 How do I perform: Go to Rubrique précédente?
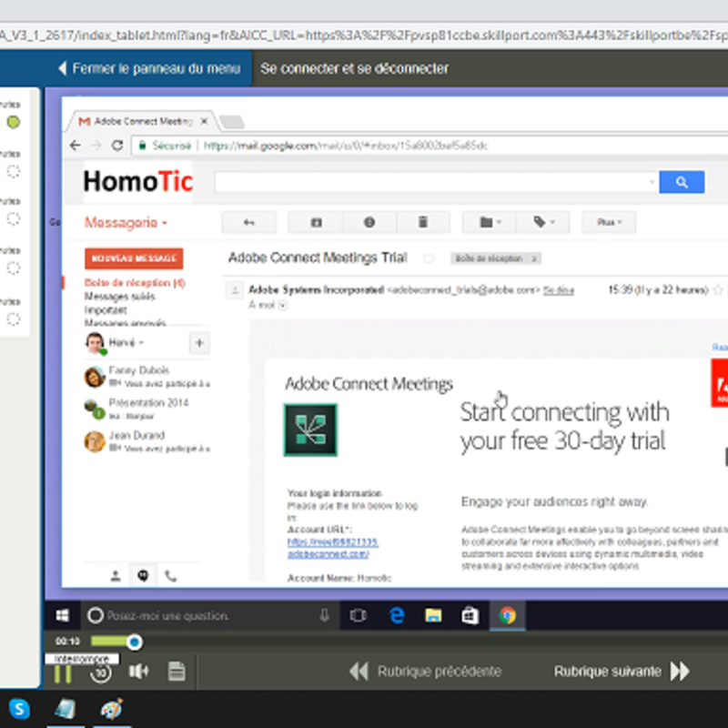coord(425,672)
